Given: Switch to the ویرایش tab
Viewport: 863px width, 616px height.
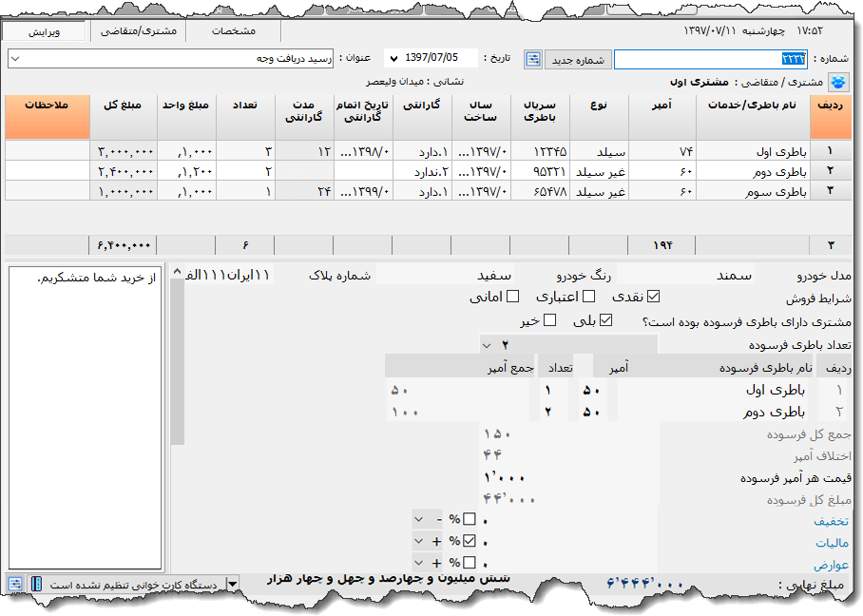Looking at the screenshot, I should pos(45,31).
